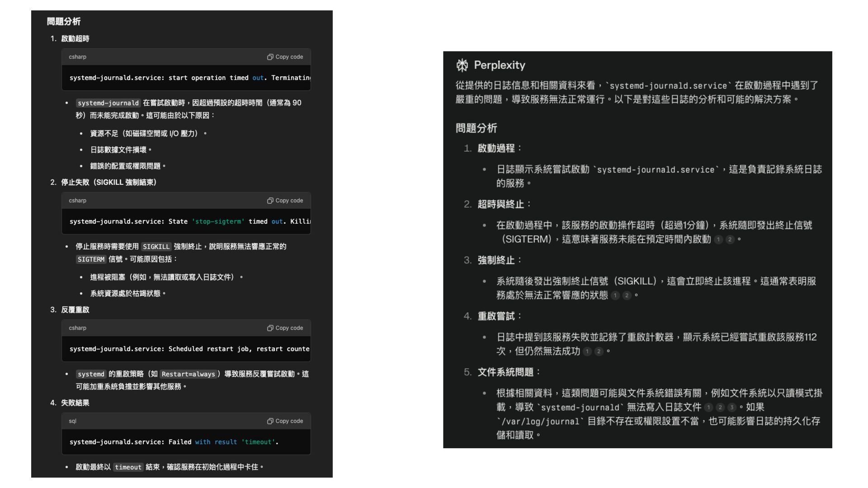Open citation 2 after the SIGTERM sentence
The height and width of the screenshot is (488, 868).
tap(730, 239)
